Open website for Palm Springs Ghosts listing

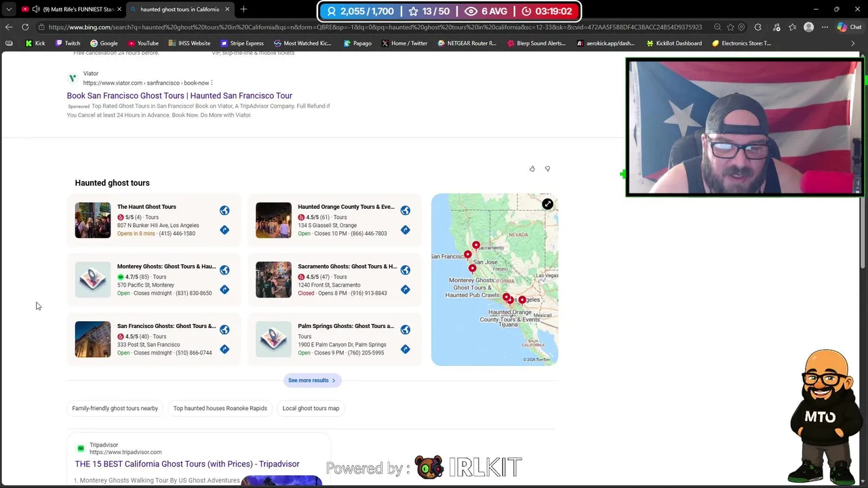pos(405,329)
